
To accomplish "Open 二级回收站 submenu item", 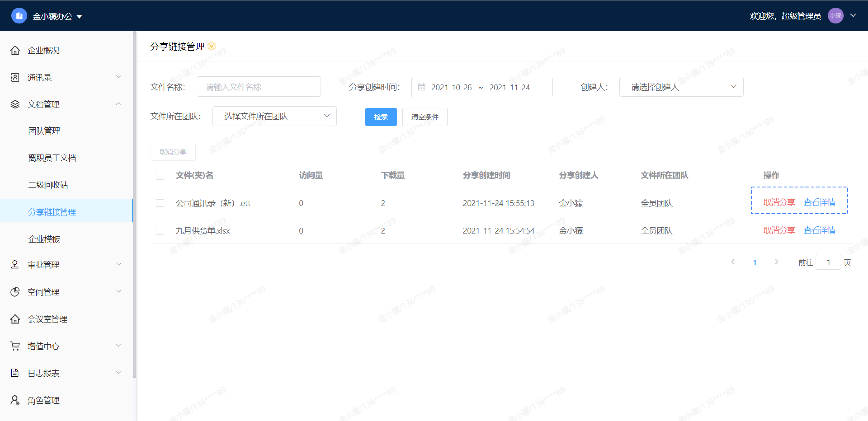I will pos(48,185).
